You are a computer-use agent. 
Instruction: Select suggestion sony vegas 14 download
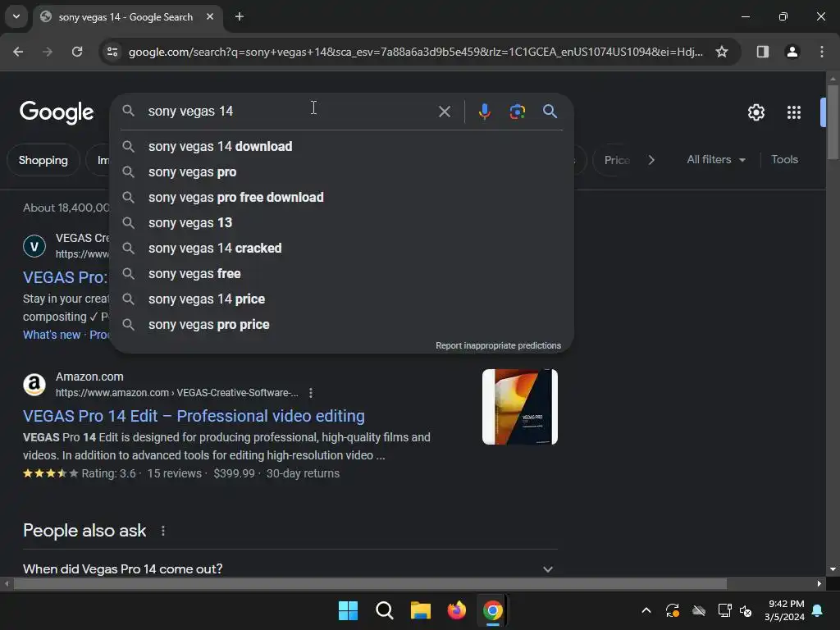[x=342, y=146]
